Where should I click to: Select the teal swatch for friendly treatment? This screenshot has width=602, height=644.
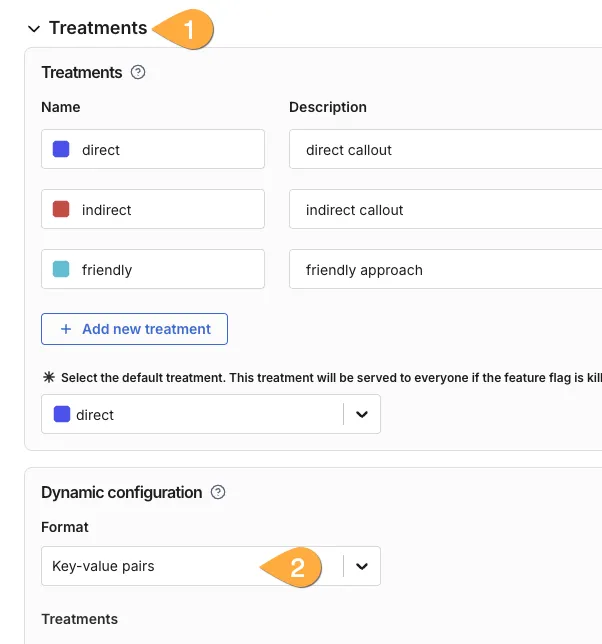(x=61, y=269)
